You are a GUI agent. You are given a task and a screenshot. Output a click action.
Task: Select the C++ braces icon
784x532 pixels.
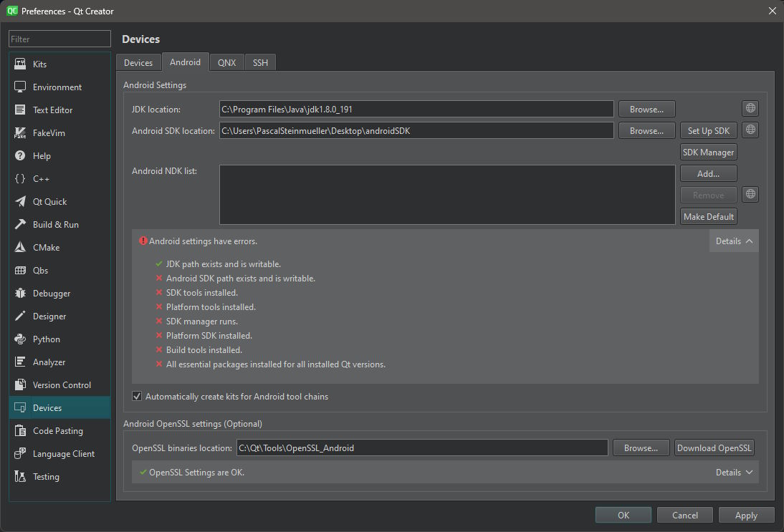coord(20,179)
